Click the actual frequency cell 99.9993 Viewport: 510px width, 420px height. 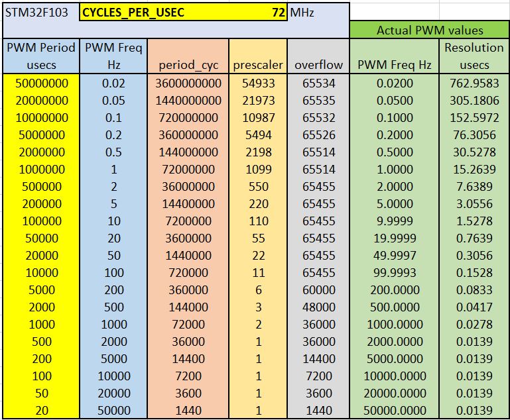pos(395,272)
